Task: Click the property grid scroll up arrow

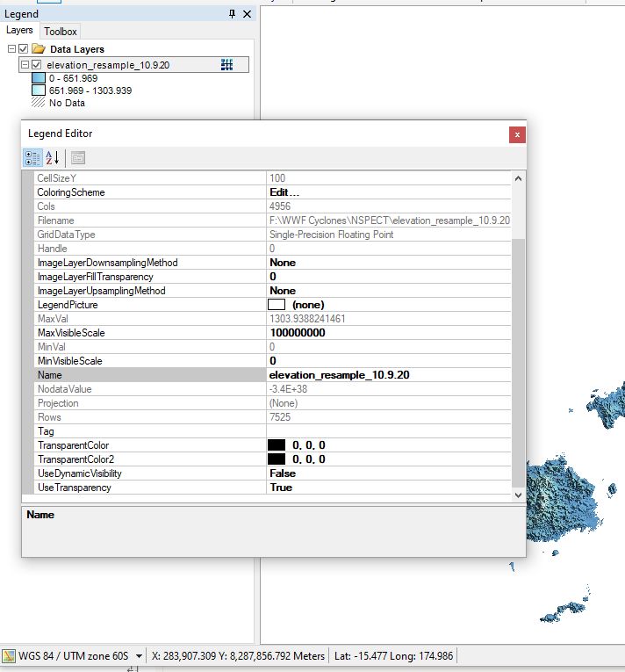Action: tap(518, 178)
